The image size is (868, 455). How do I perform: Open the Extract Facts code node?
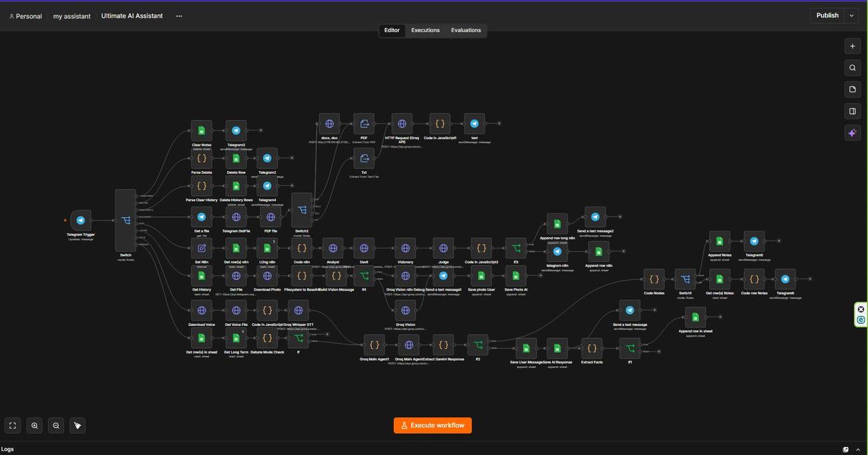(592, 348)
